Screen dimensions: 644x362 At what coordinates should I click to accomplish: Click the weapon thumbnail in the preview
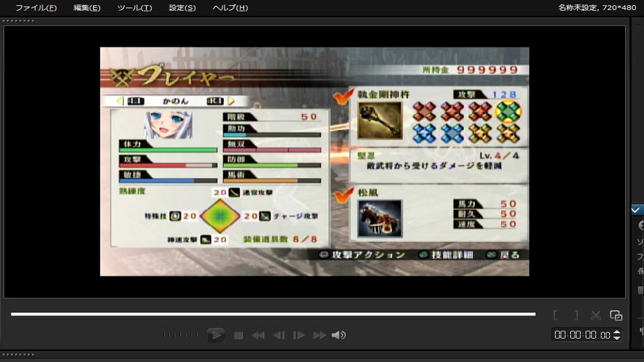tap(380, 121)
